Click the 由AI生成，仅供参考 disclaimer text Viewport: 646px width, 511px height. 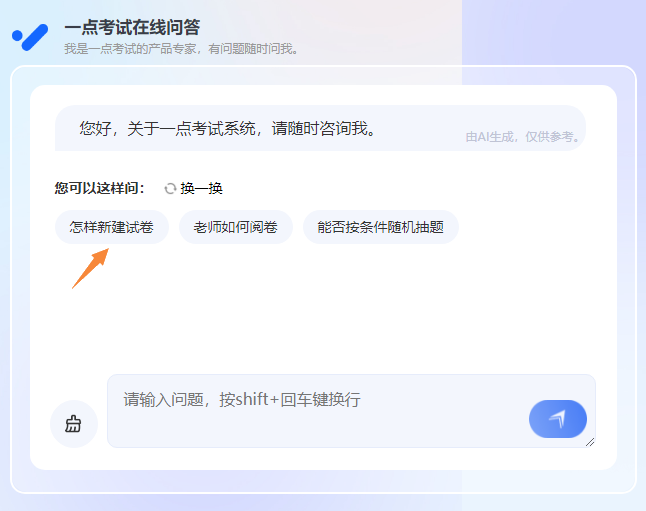[522, 137]
